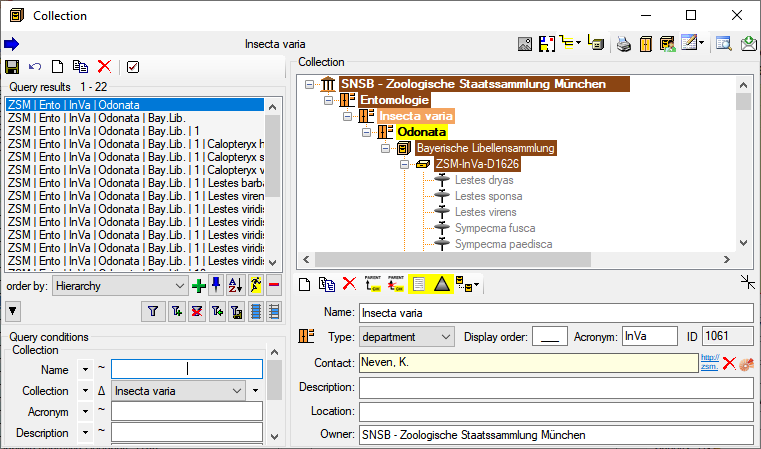This screenshot has width=761, height=449.
Task: Click the collapse arrows icon at panel corner
Action: tap(748, 282)
